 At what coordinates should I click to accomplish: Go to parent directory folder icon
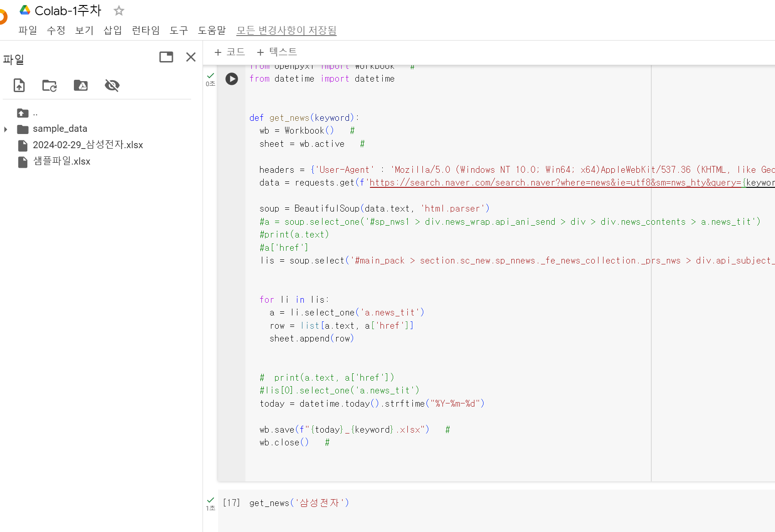coord(23,113)
